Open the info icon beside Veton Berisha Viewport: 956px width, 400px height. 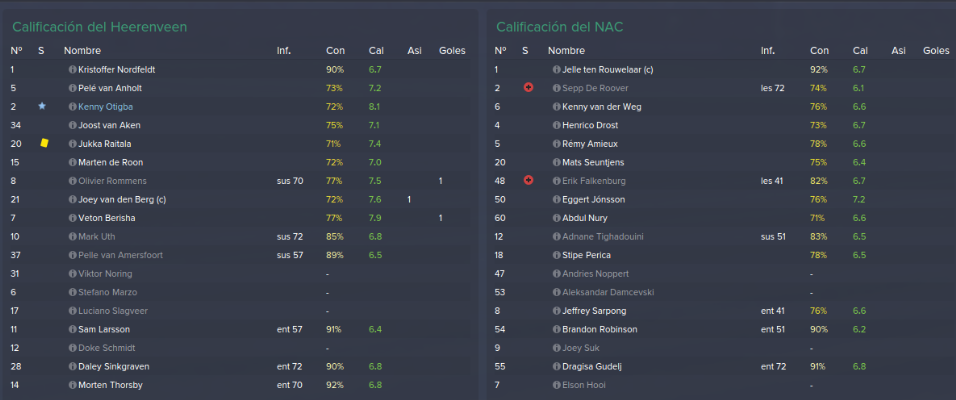pyautogui.click(x=73, y=218)
